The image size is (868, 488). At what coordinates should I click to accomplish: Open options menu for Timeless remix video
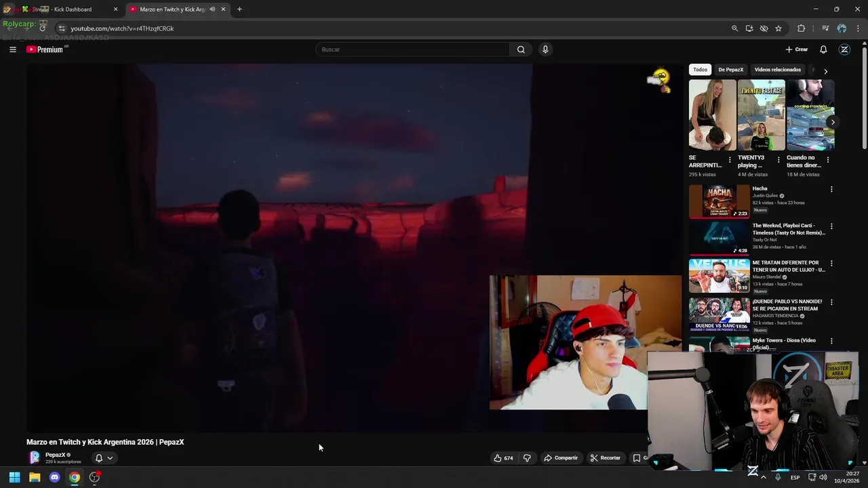pos(831,226)
